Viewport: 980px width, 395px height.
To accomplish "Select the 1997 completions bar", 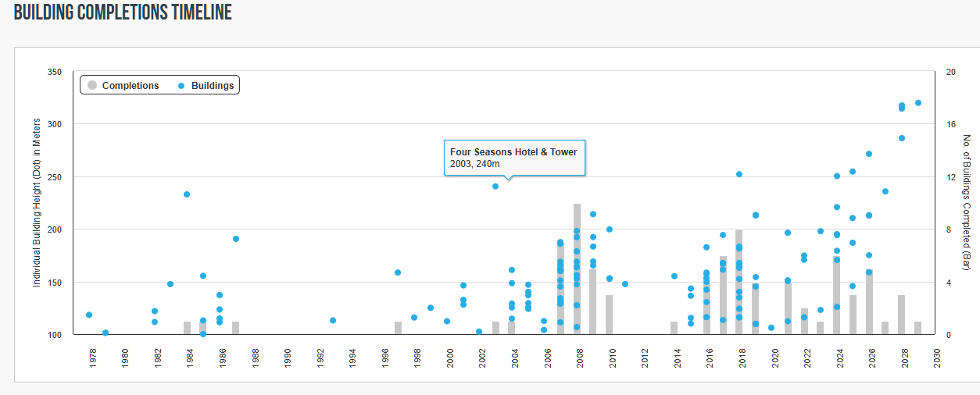I will tap(398, 328).
